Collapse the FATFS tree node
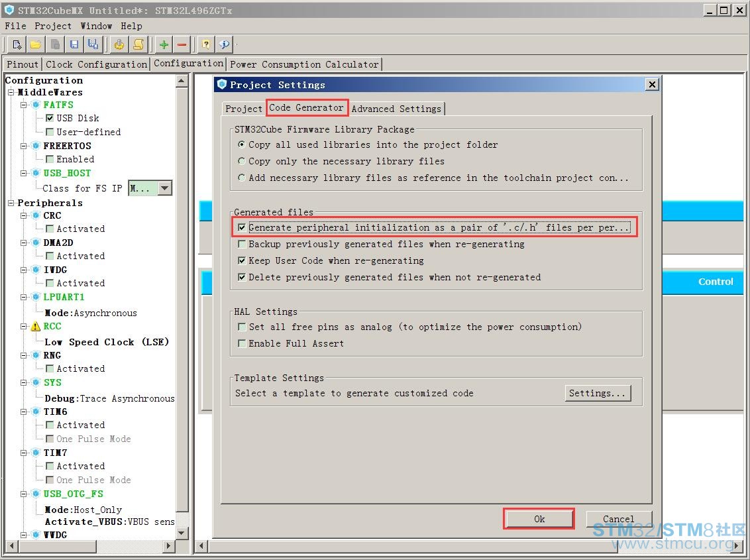This screenshot has height=560, width=750. [23, 105]
